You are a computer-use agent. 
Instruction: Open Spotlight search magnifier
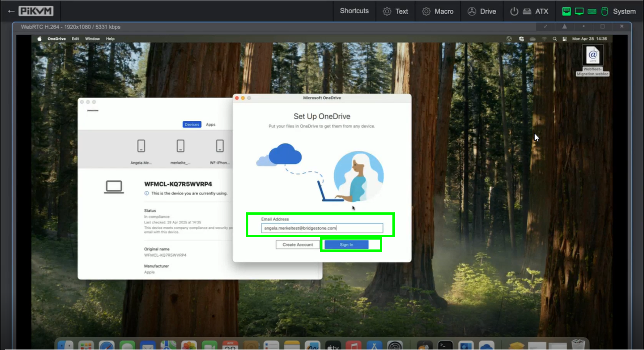pyautogui.click(x=555, y=39)
